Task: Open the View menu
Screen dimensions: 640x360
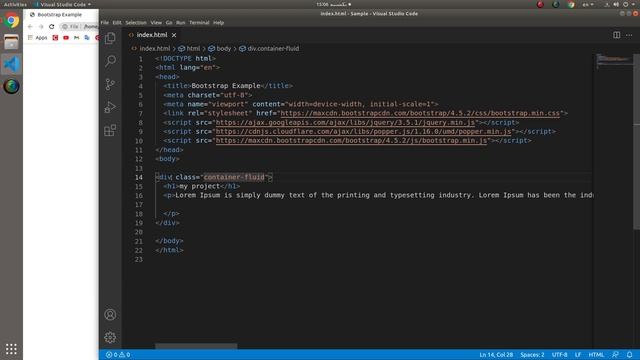Action: point(156,22)
